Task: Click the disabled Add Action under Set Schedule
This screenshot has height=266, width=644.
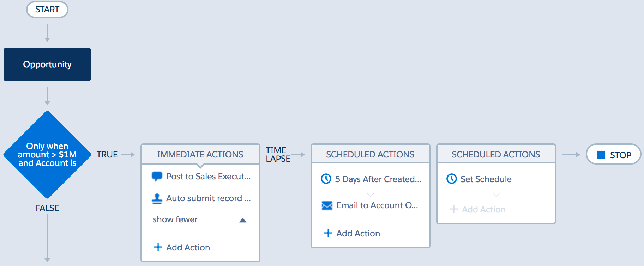Action: tap(483, 210)
